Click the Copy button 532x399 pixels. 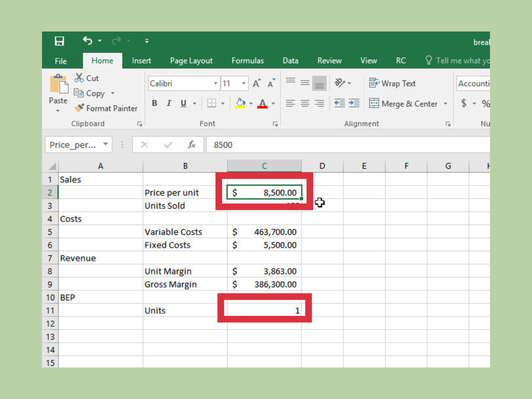[89, 93]
